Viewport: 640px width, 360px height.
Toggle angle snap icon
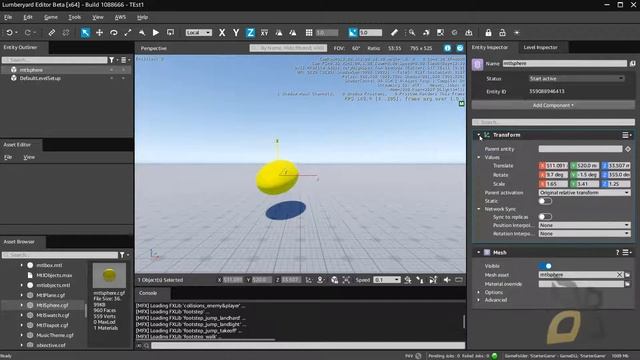pos(353,33)
